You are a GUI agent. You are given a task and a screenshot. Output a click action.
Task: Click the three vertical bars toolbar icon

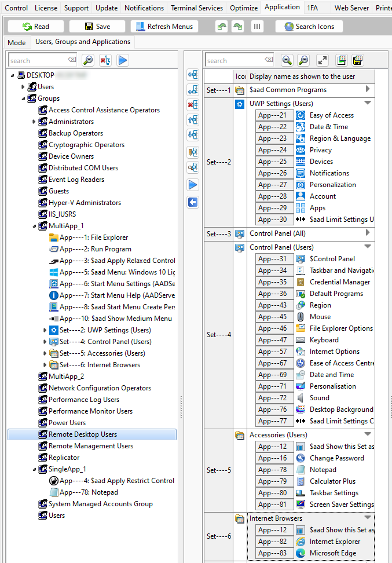click(257, 27)
